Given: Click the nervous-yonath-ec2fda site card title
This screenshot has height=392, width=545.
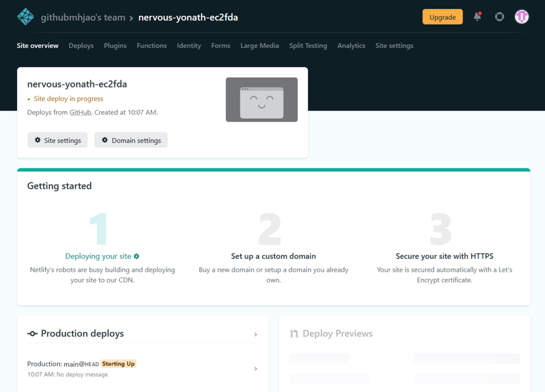Looking at the screenshot, I should 77,84.
